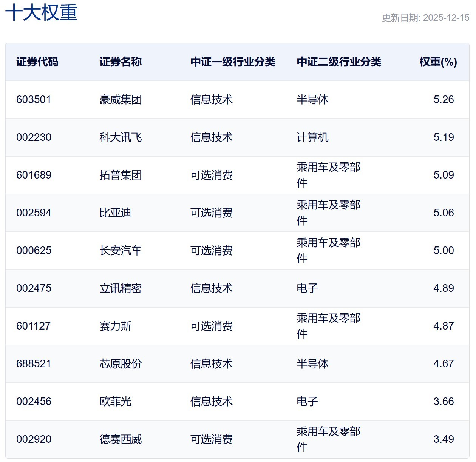Click stock code 002230
Viewport: 476px width, 462px height.
pyautogui.click(x=34, y=137)
